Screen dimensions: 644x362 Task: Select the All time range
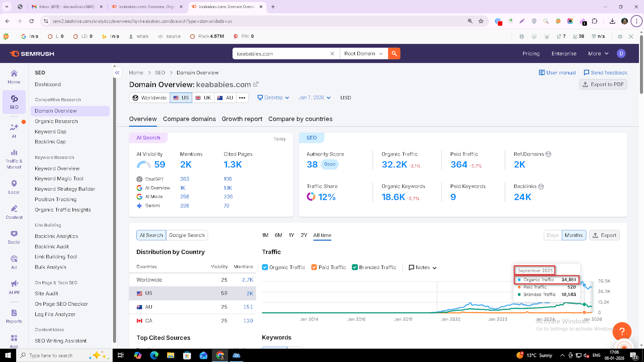(322, 235)
